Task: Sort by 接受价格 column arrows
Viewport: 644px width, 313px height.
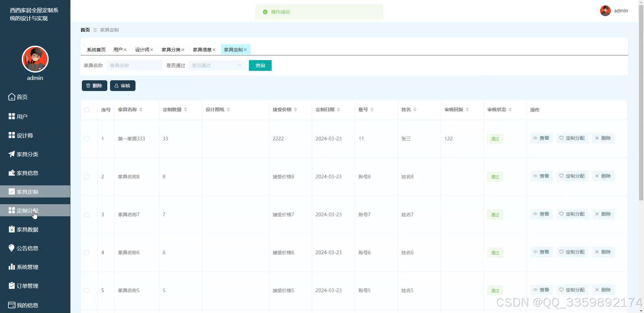Action: coord(296,109)
